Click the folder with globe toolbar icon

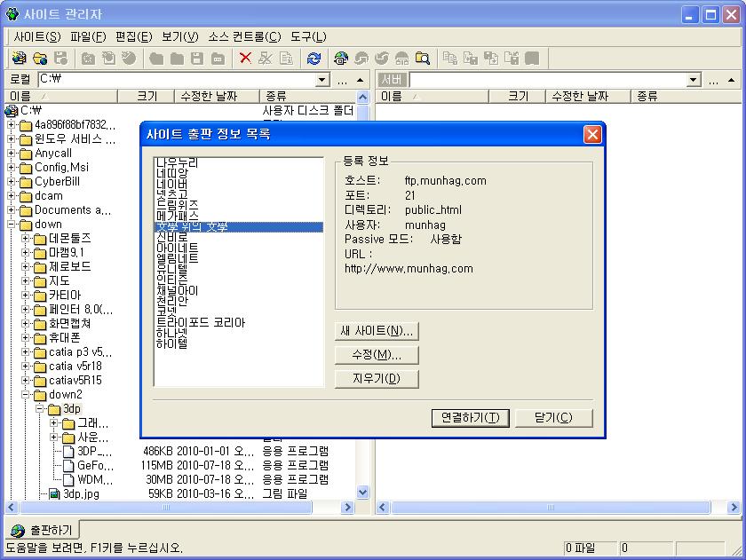(40, 59)
